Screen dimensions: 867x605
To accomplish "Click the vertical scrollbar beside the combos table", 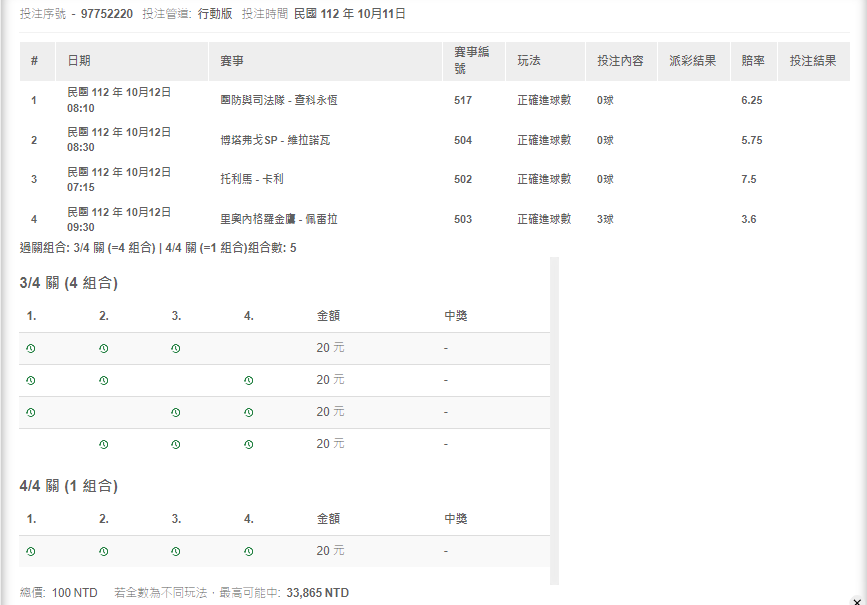I will click(x=554, y=420).
